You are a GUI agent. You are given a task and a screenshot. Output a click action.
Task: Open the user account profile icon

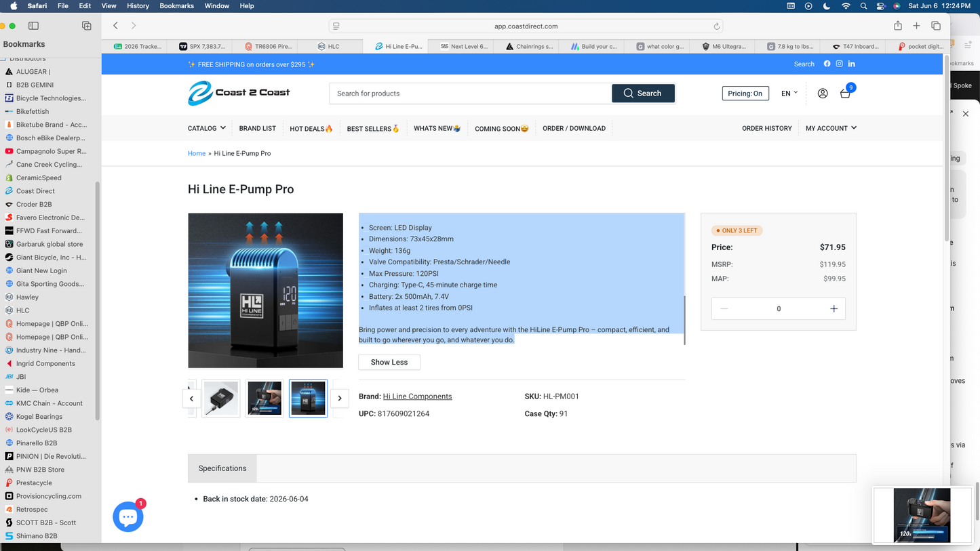pos(823,94)
